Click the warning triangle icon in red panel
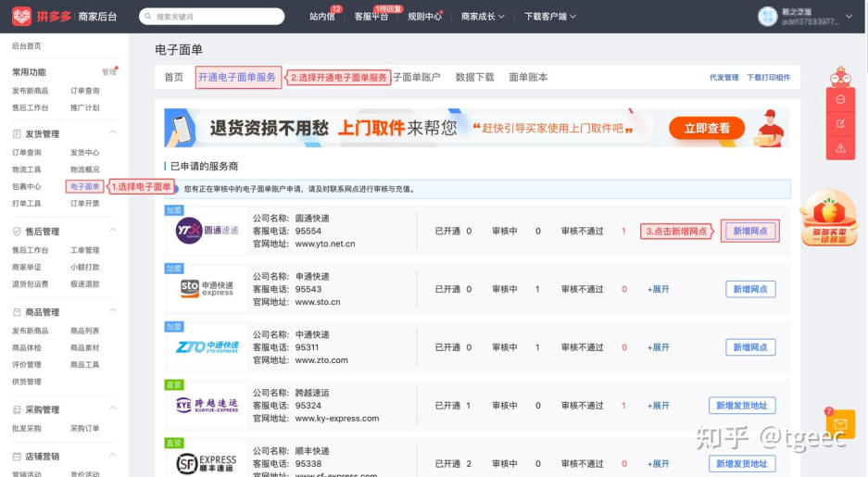 [x=840, y=147]
